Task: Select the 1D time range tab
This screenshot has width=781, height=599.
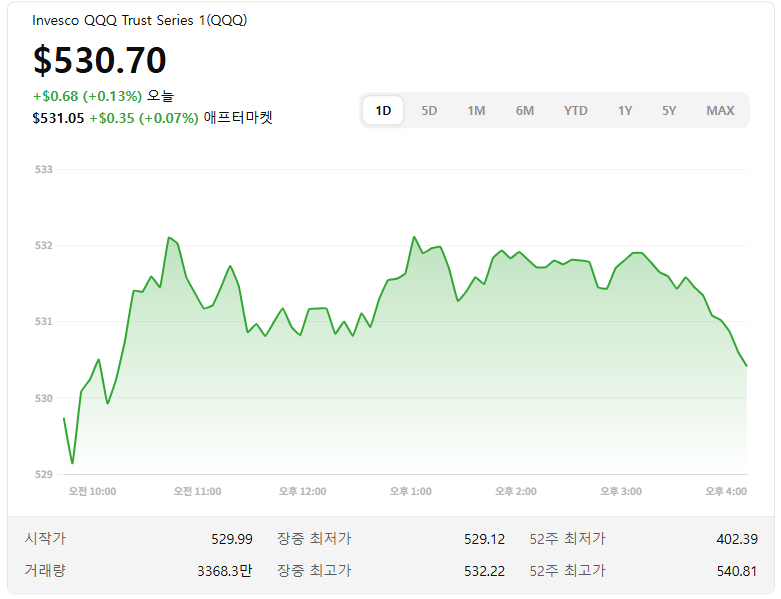Action: [383, 111]
